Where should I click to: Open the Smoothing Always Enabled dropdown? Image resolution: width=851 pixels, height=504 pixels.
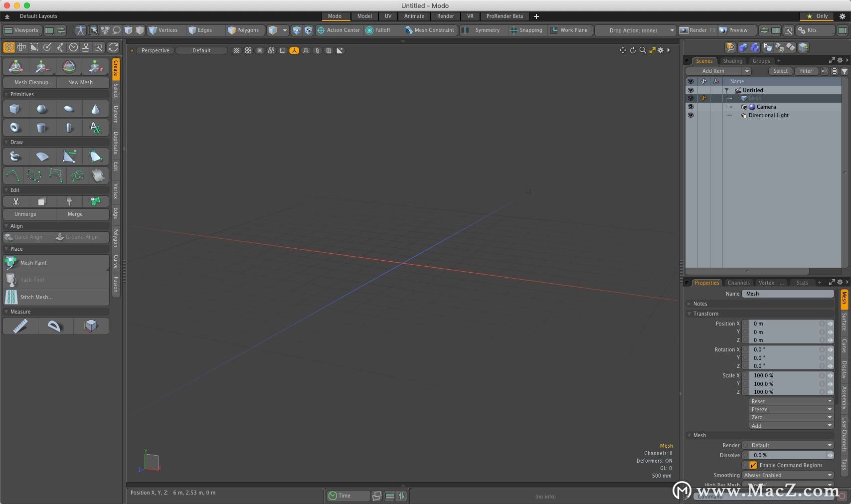788,475
